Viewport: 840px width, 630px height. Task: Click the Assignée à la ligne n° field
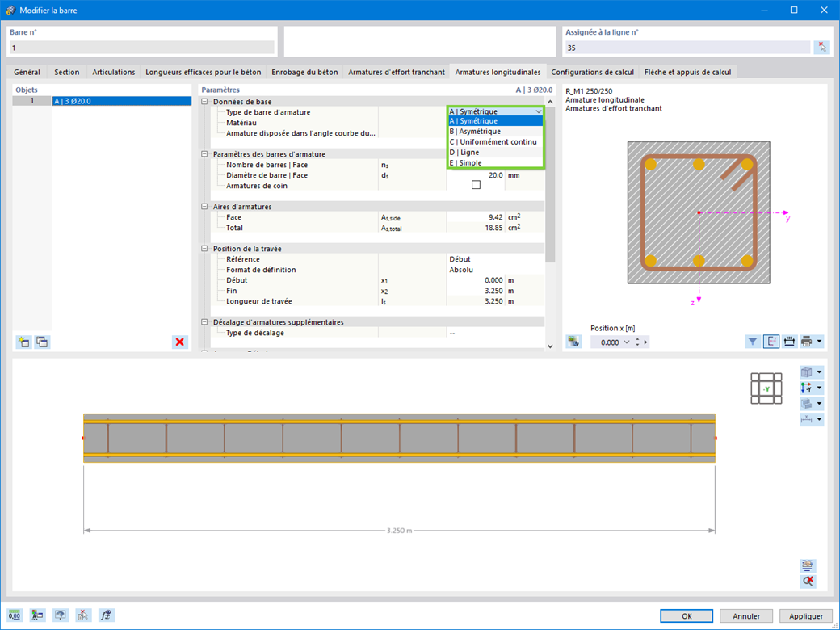(x=688, y=48)
